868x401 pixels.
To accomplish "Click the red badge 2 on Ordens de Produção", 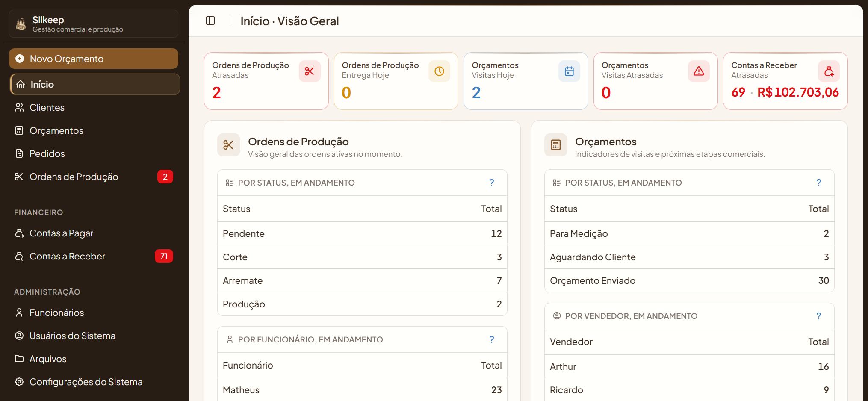I will pyautogui.click(x=165, y=177).
